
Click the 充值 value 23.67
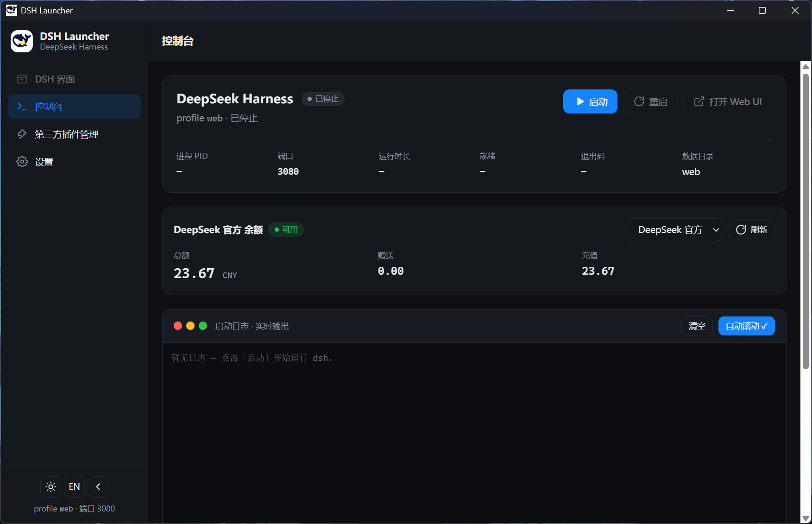598,271
